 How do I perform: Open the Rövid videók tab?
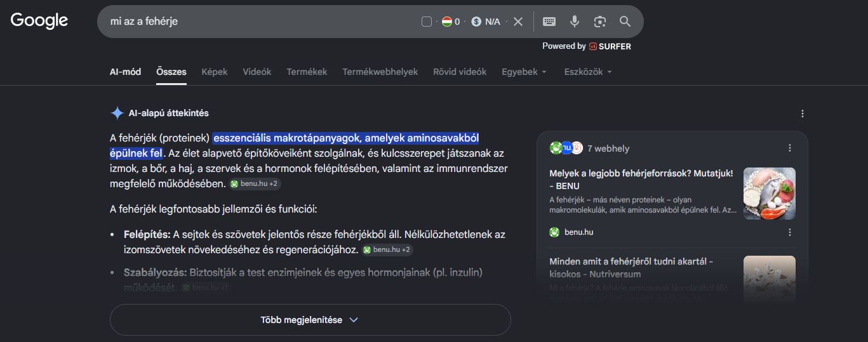460,72
